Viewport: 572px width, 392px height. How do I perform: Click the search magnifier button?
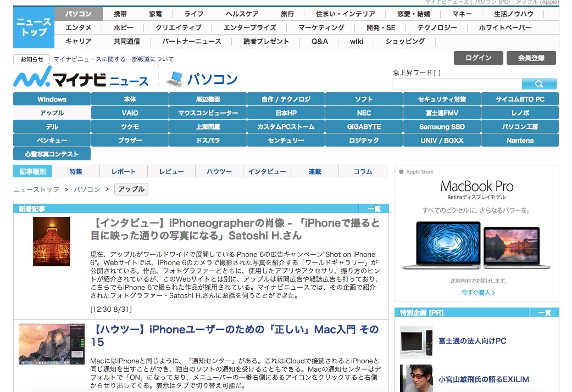pyautogui.click(x=539, y=84)
